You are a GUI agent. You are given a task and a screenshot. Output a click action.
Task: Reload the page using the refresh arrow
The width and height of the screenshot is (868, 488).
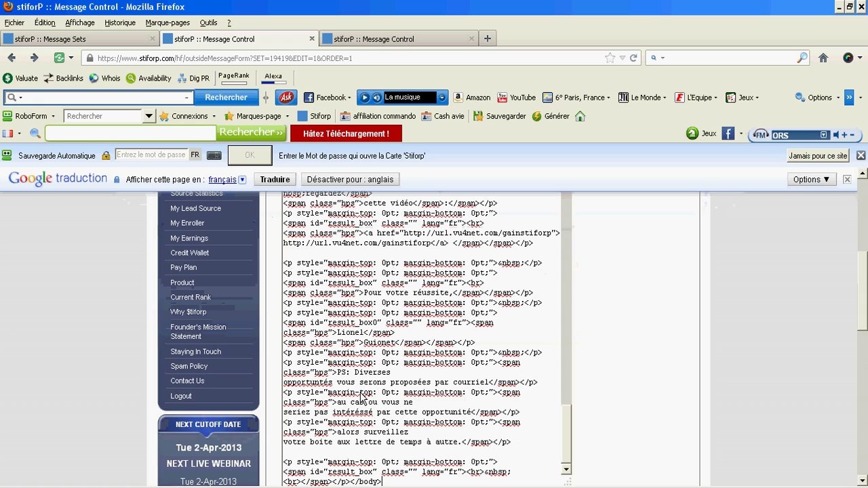(x=633, y=58)
